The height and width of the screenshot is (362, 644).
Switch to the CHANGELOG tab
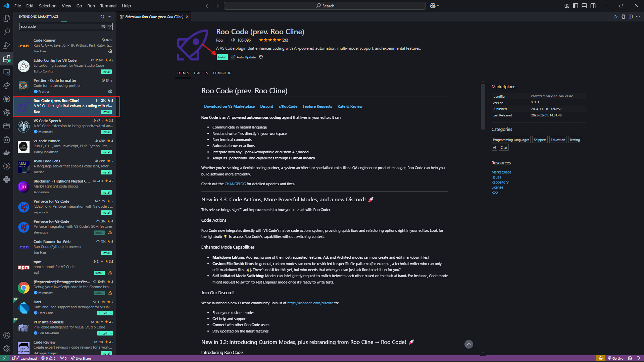tap(222, 73)
